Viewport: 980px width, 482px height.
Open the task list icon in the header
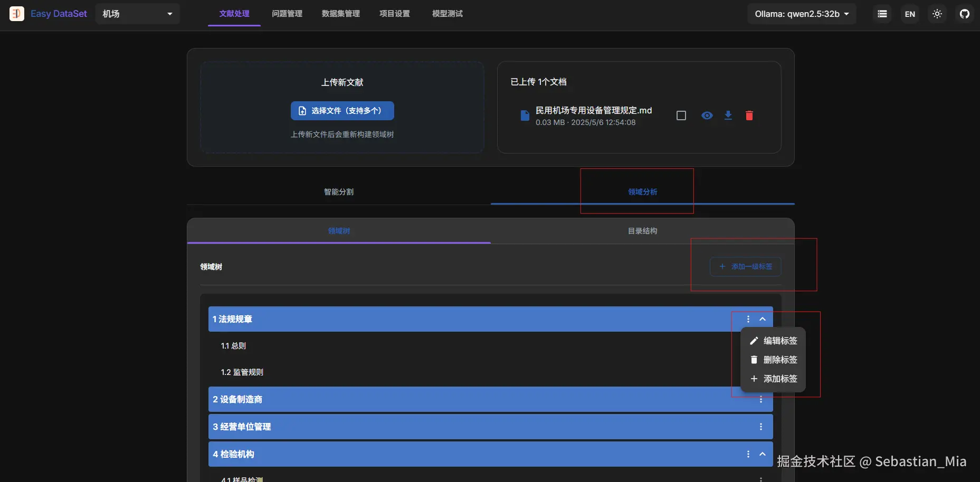click(882, 14)
